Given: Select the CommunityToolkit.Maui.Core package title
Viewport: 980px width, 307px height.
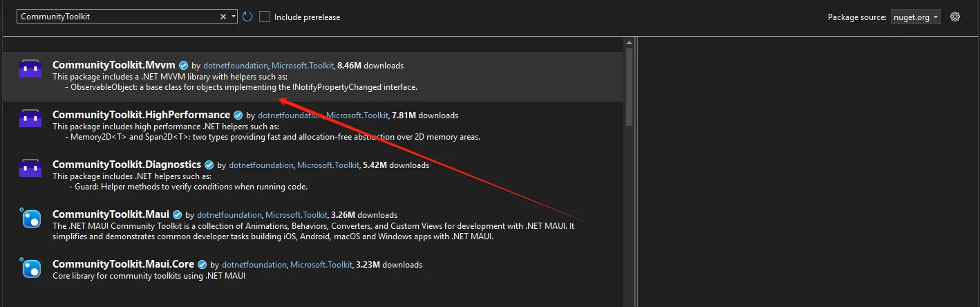Looking at the screenshot, I should click(123, 264).
